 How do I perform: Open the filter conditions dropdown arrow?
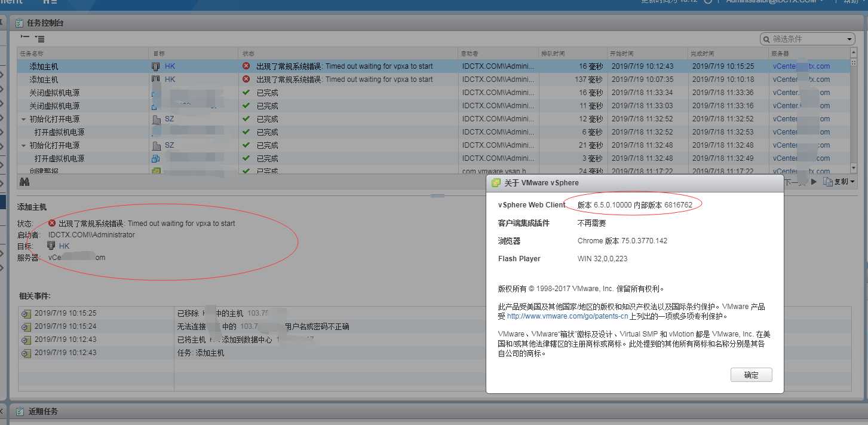(849, 39)
